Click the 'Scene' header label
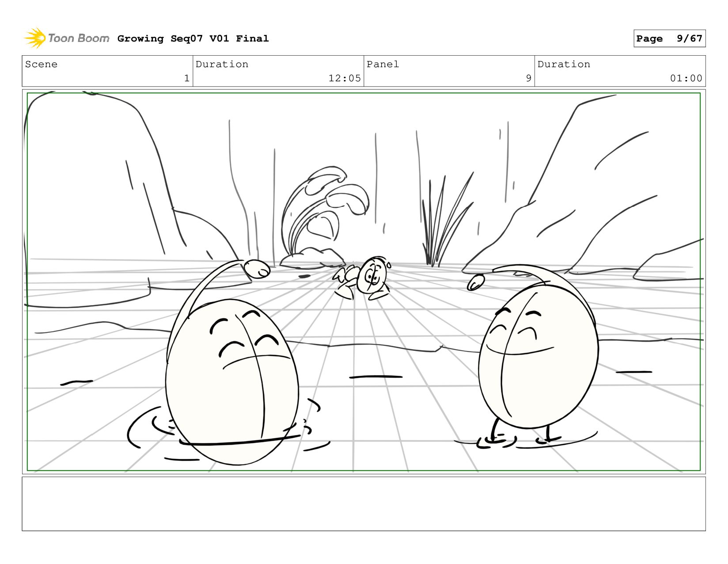 (x=41, y=64)
